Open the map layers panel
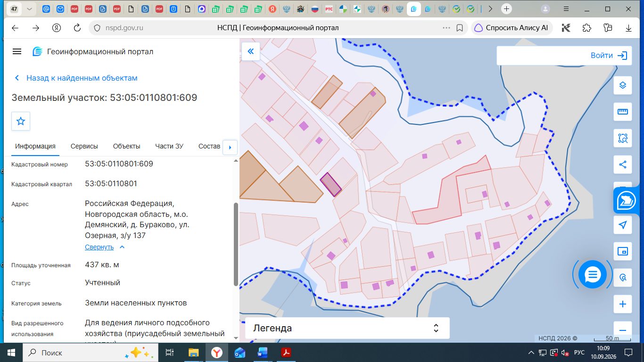The height and width of the screenshot is (362, 644). coord(622,85)
